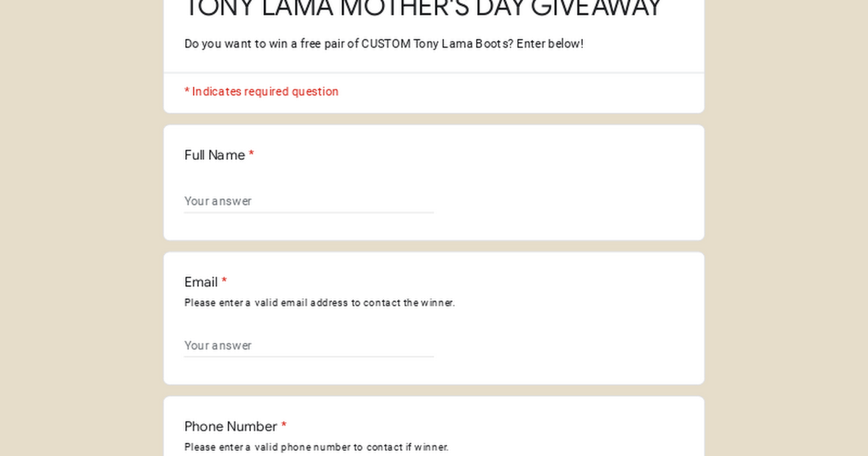Click the beige page background
868x456 pixels.
click(80, 232)
